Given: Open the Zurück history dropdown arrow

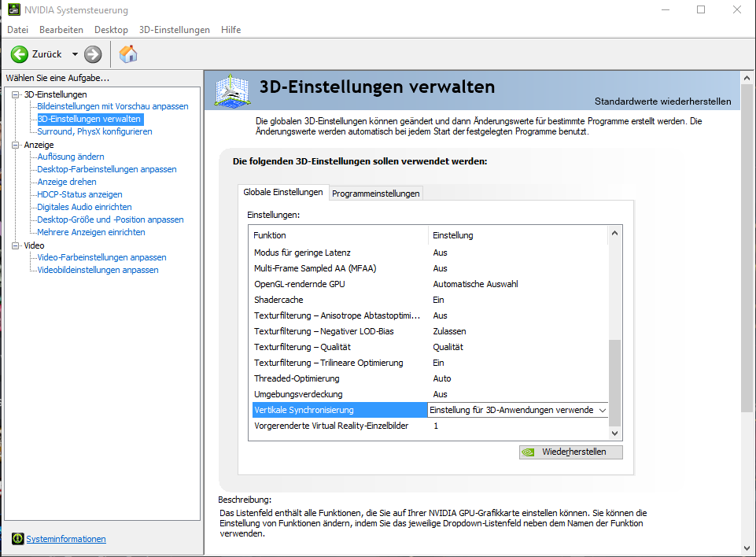Looking at the screenshot, I should (75, 54).
